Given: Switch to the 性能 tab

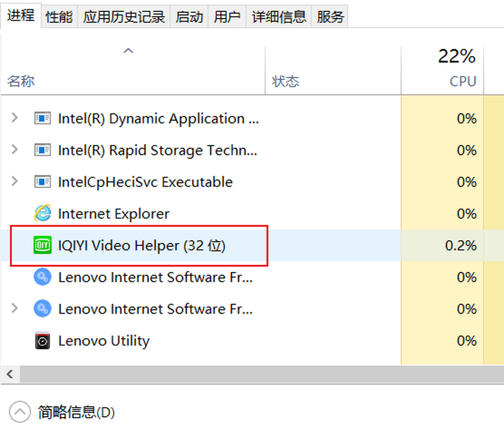Looking at the screenshot, I should point(59,16).
